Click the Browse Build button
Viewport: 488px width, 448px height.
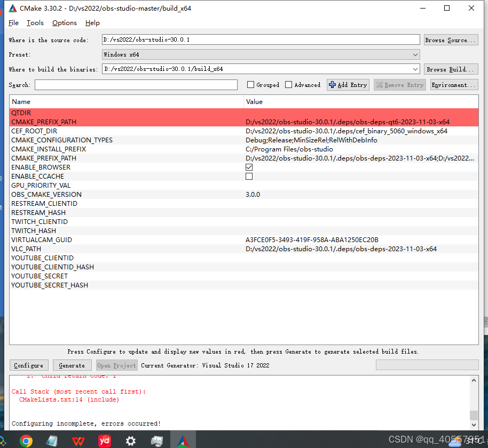pyautogui.click(x=451, y=69)
